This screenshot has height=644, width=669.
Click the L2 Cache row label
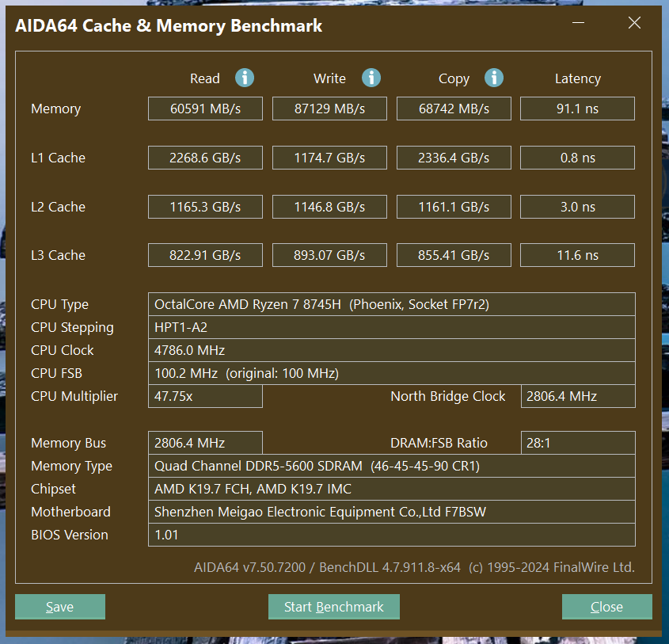(58, 207)
